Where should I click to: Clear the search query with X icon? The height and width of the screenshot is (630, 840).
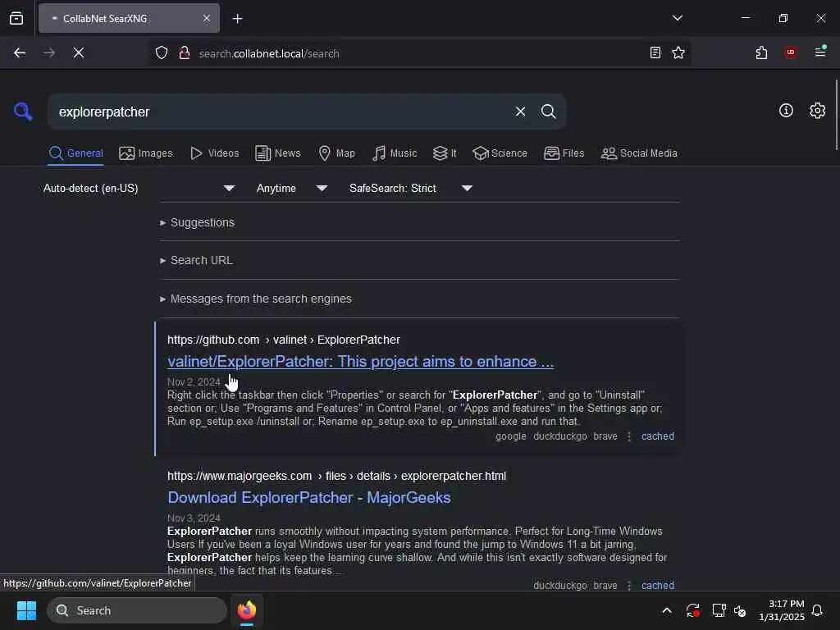pos(520,112)
